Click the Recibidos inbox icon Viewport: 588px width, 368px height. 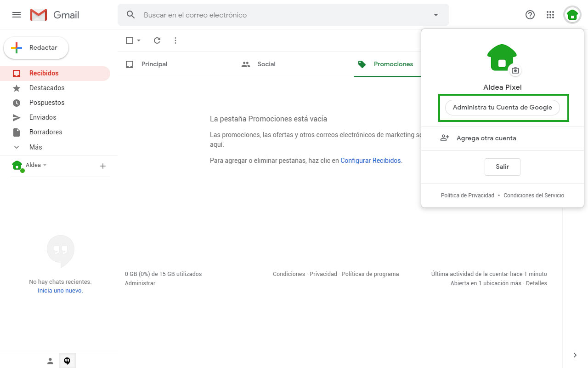(17, 74)
